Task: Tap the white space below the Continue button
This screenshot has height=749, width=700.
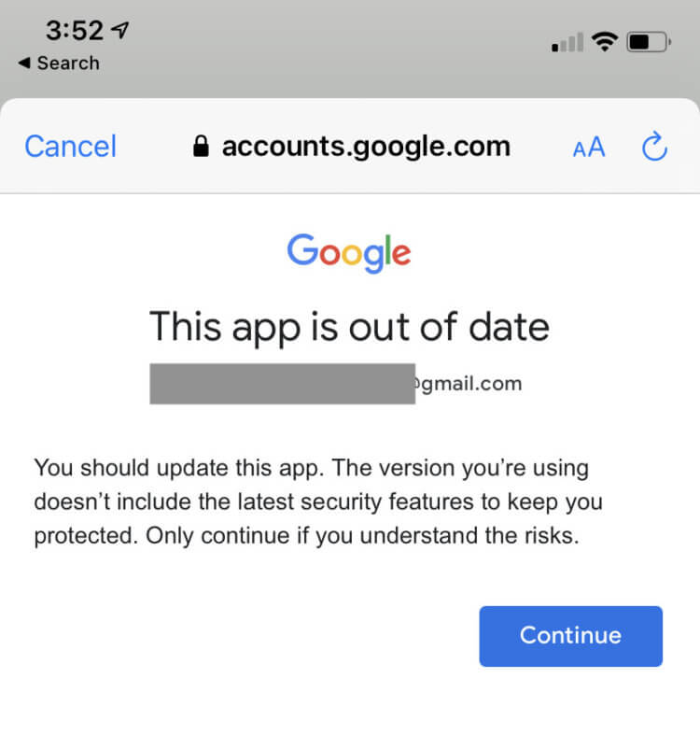Action: (x=350, y=710)
